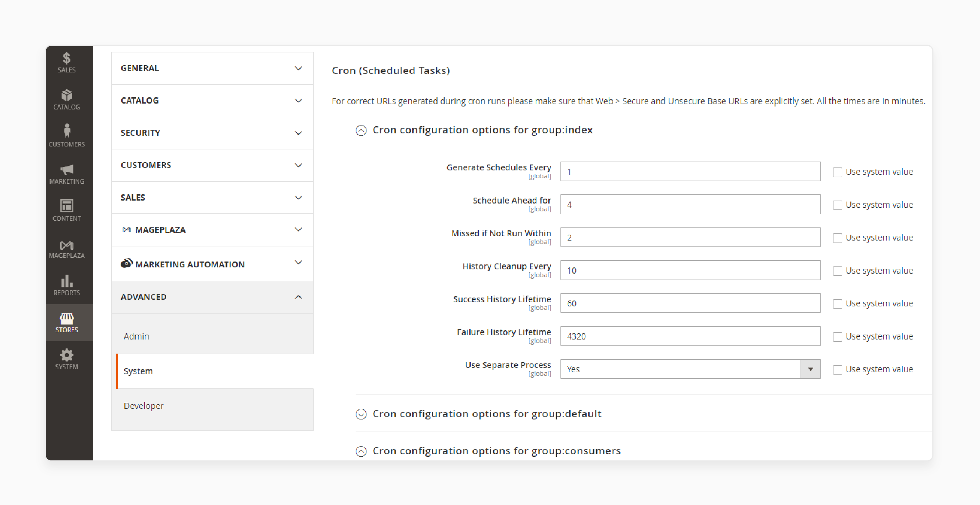The width and height of the screenshot is (980, 505).
Task: Click Cron configuration options for group:default heading
Action: tap(487, 414)
